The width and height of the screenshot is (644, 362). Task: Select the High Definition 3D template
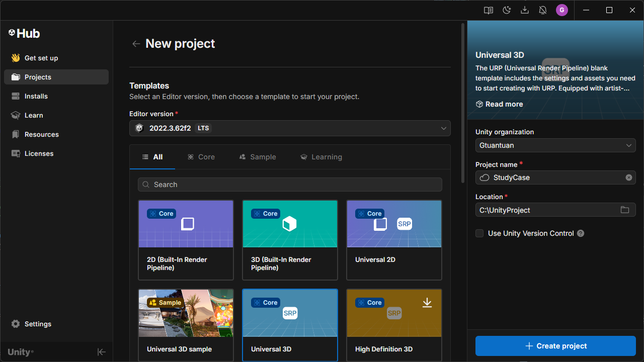(394, 325)
